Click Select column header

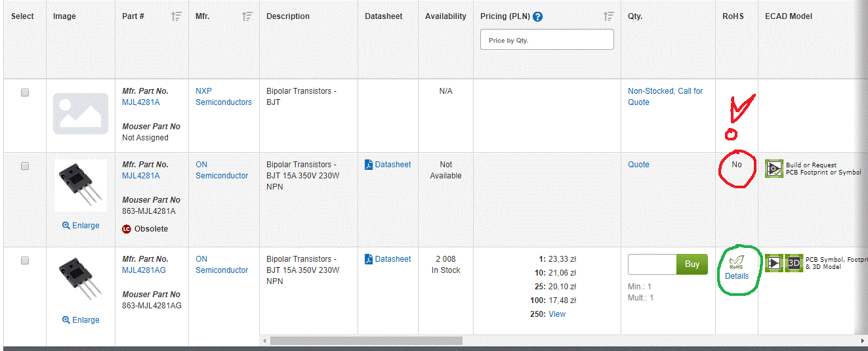click(22, 16)
